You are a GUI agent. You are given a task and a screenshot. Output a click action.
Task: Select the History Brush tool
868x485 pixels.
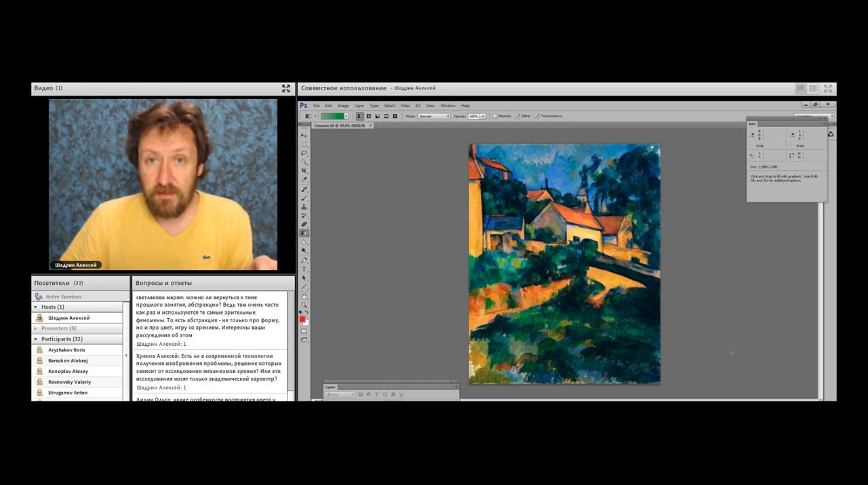[x=304, y=215]
